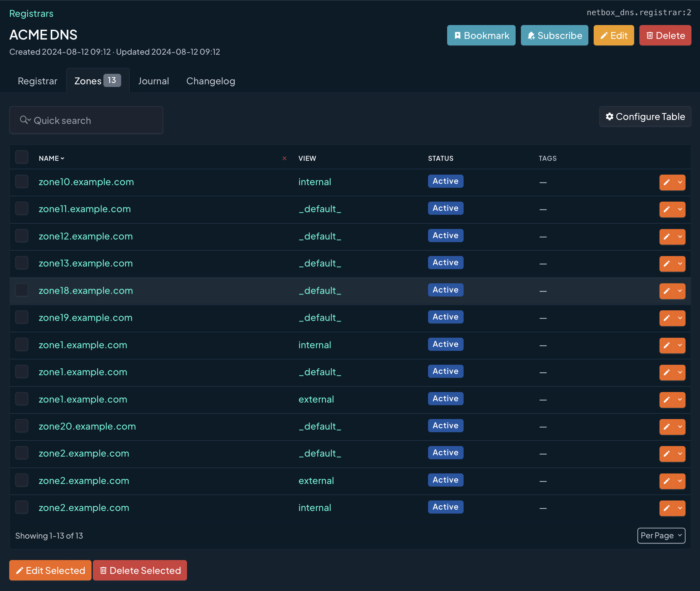The image size is (700, 591).
Task: Click the edit pencil for zone10.example.com
Action: pos(667,182)
